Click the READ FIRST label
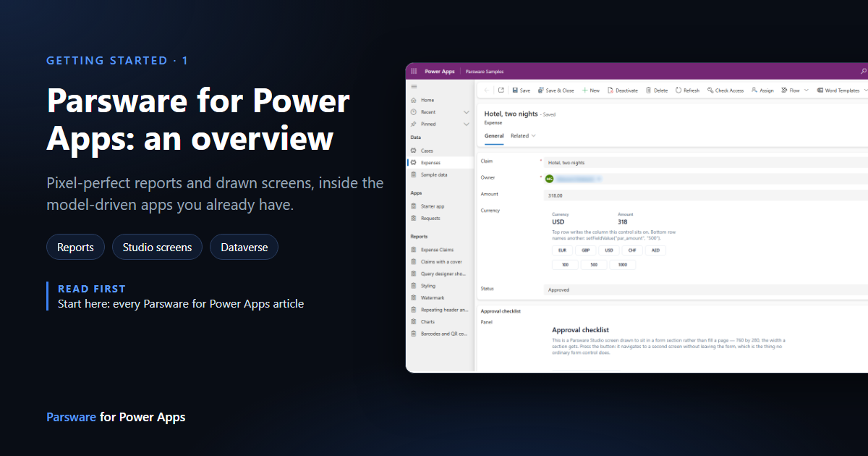 [x=92, y=289]
